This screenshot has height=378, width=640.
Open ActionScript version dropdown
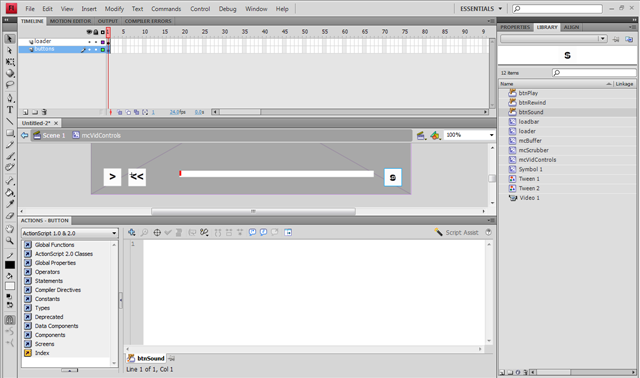pos(69,233)
